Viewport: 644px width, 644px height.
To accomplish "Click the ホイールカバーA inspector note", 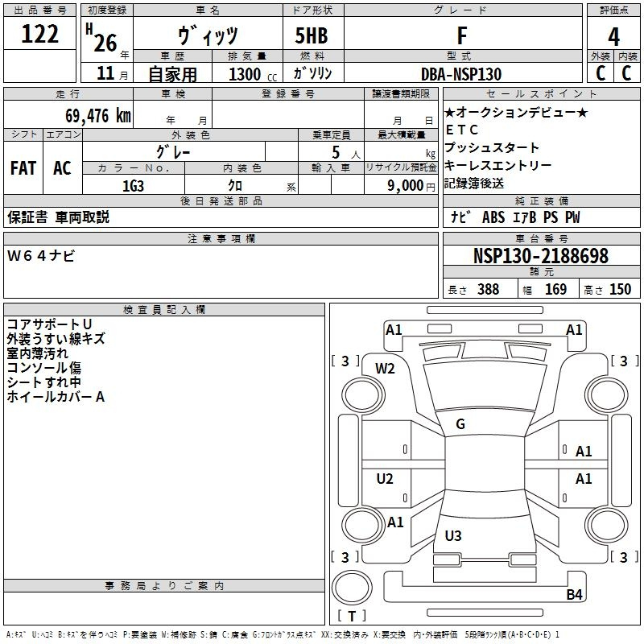I will click(x=56, y=397).
